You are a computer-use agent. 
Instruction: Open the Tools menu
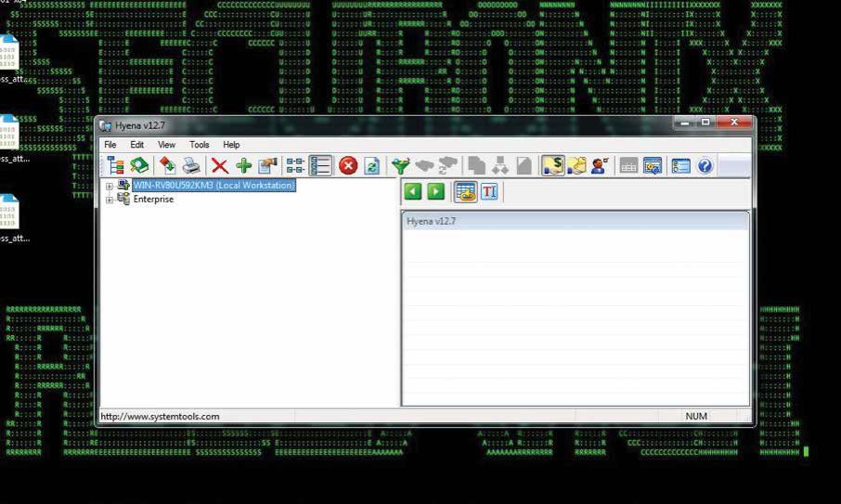click(x=200, y=145)
